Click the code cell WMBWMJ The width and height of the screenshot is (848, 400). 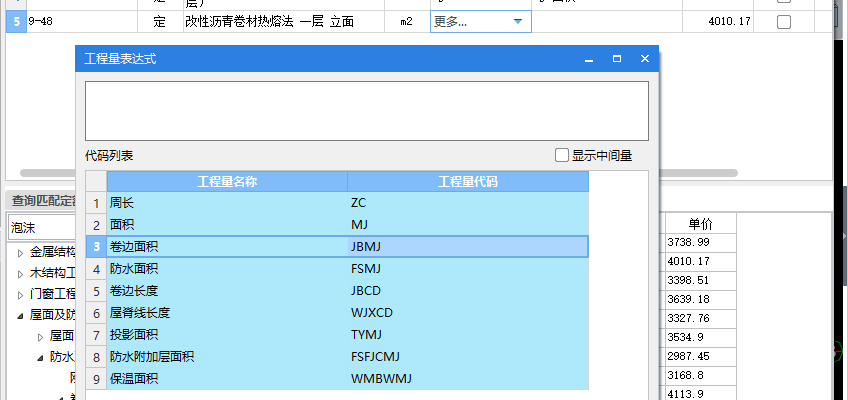(x=468, y=379)
